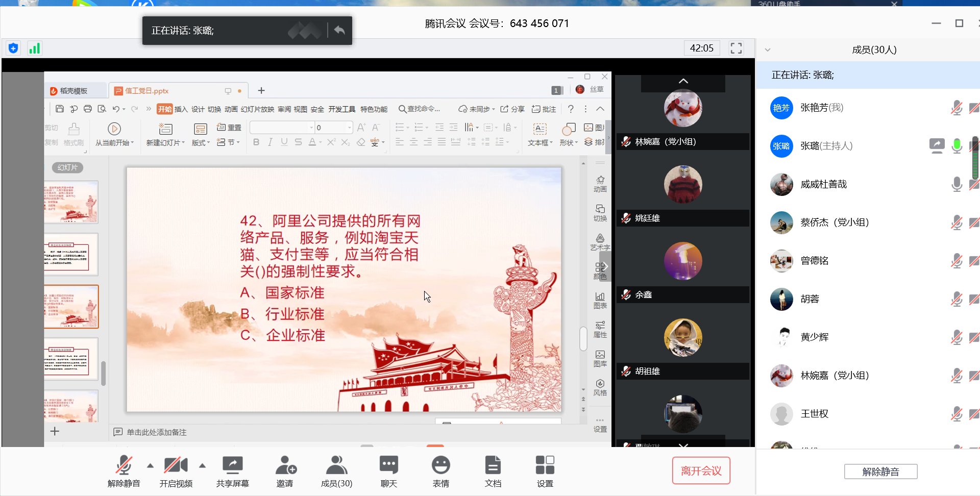
Task: Switch to the 稻壳模板 document tab
Action: pyautogui.click(x=74, y=91)
